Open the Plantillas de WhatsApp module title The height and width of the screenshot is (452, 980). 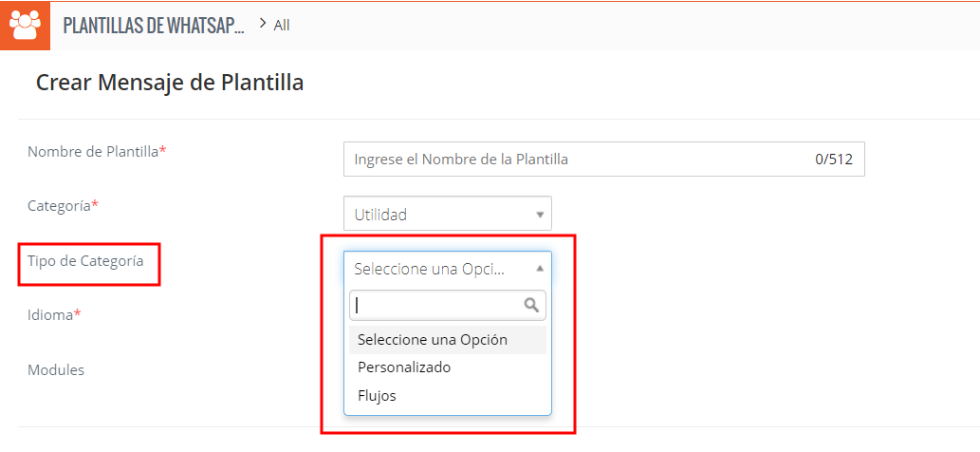tap(153, 26)
